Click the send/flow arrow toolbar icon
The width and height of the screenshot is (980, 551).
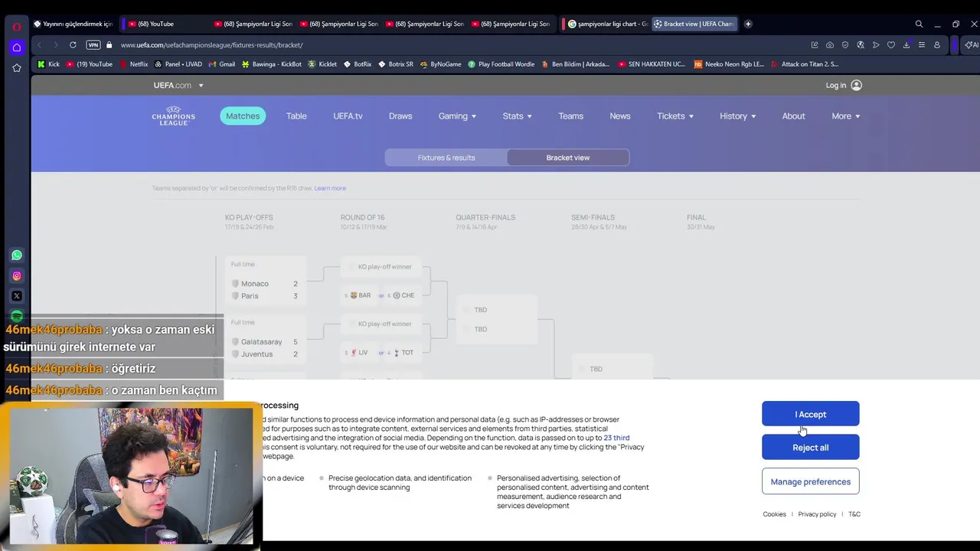pyautogui.click(x=876, y=45)
